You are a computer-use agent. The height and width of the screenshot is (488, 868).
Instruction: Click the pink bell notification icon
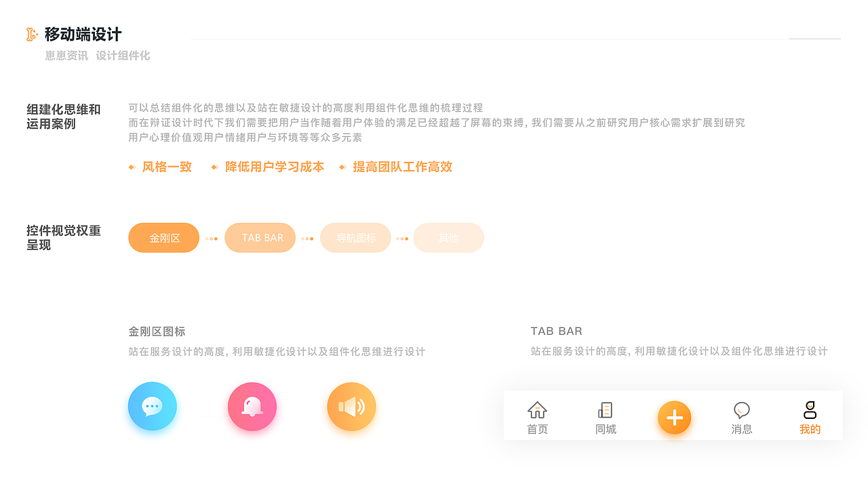point(252,406)
